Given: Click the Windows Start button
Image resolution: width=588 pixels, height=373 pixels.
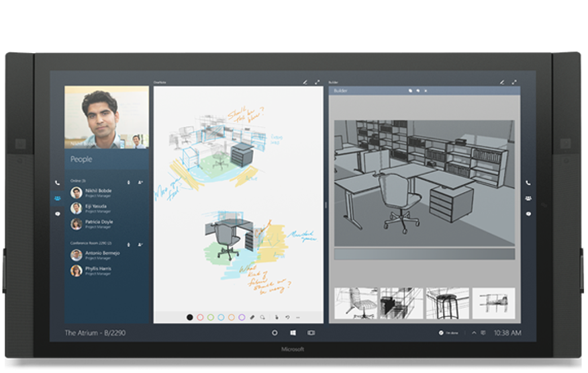Looking at the screenshot, I should click(x=293, y=333).
